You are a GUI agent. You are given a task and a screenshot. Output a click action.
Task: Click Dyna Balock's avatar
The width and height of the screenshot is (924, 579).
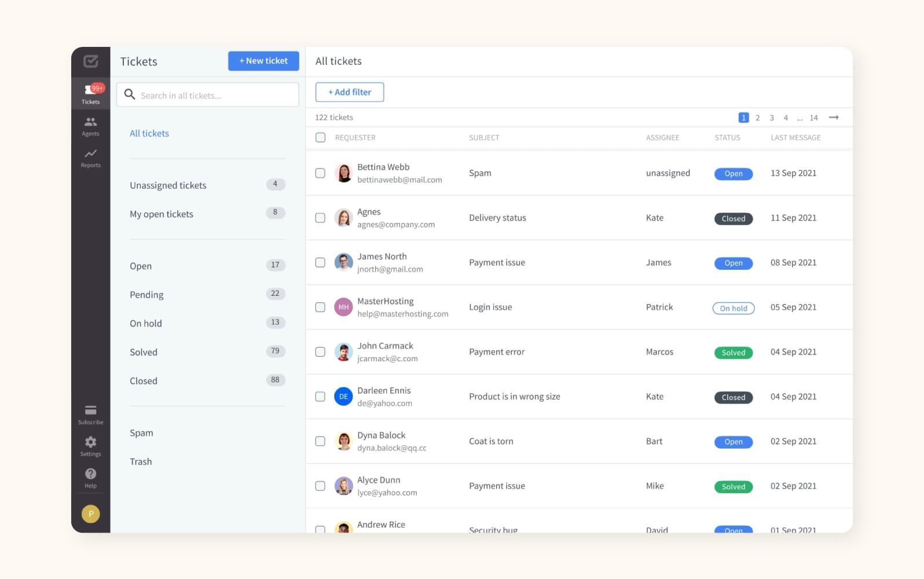tap(344, 441)
